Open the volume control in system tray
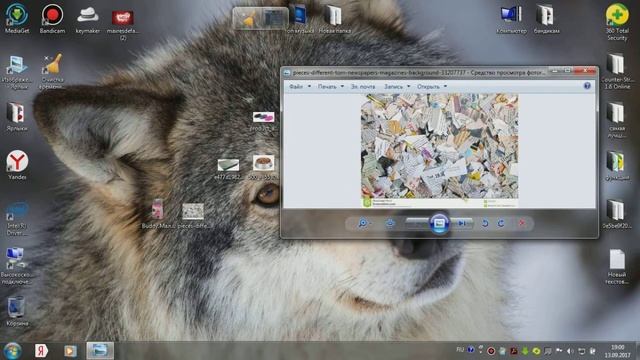 (x=570, y=351)
